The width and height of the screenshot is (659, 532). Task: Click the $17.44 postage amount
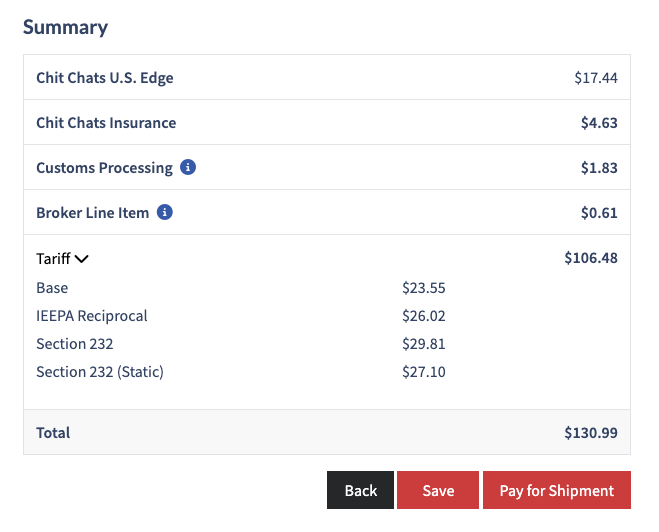pos(596,78)
